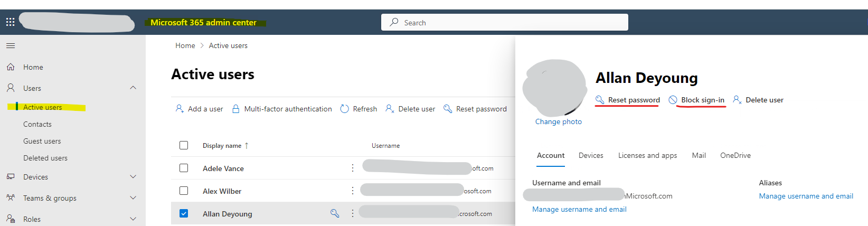Click the panel Block sign-in label
The height and width of the screenshot is (226, 868).
(x=703, y=100)
